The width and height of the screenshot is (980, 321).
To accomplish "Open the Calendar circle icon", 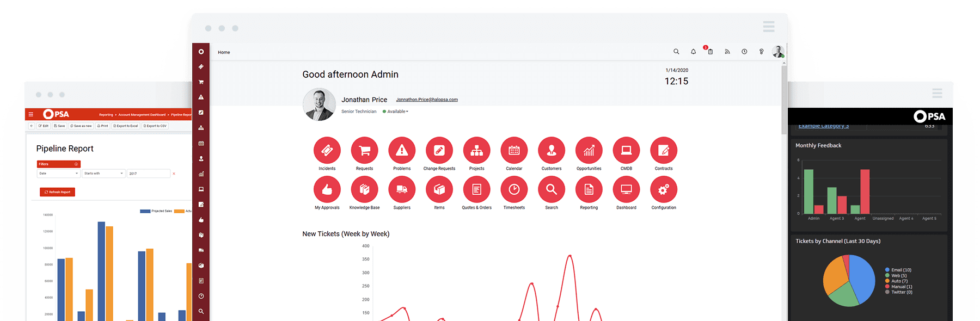I will tap(514, 150).
